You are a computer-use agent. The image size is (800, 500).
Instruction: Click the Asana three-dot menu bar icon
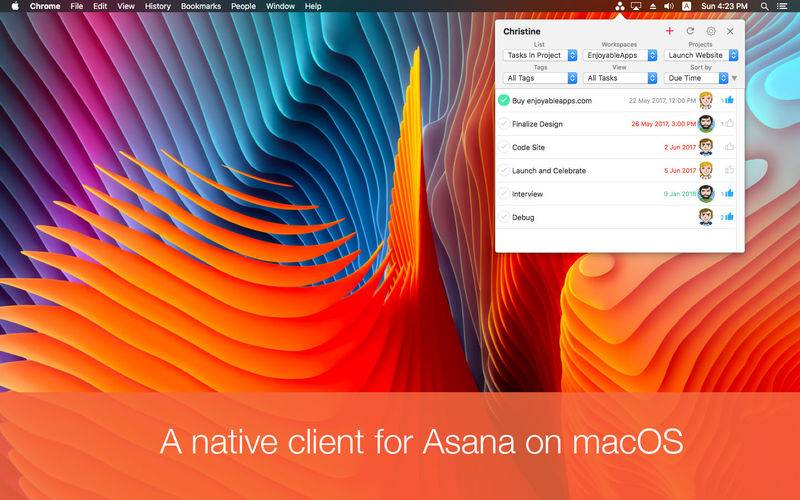(619, 6)
